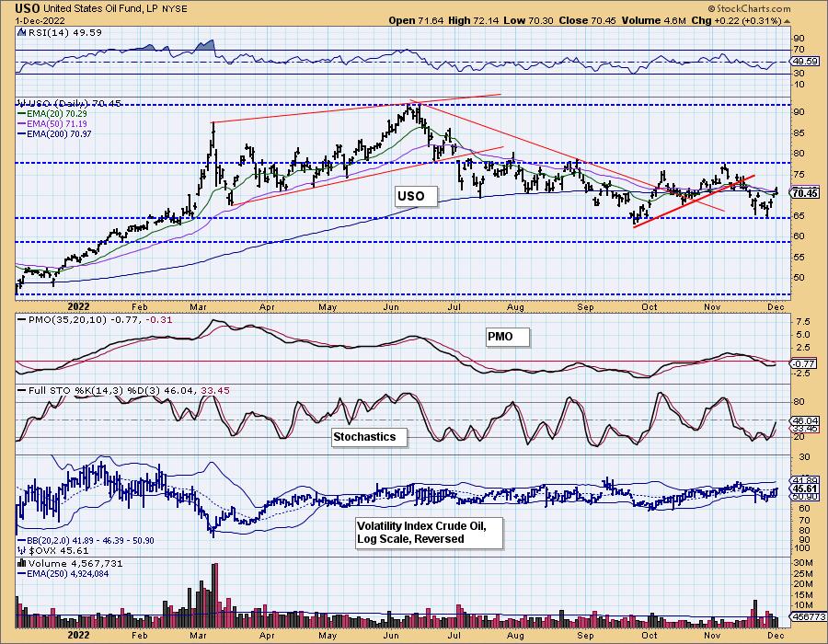Click the Stochastics annotation box
The width and height of the screenshot is (828, 644).
point(370,437)
